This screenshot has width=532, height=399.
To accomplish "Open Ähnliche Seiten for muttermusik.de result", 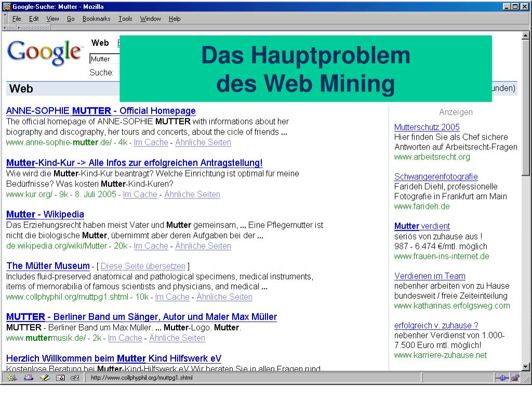I will click(x=177, y=338).
